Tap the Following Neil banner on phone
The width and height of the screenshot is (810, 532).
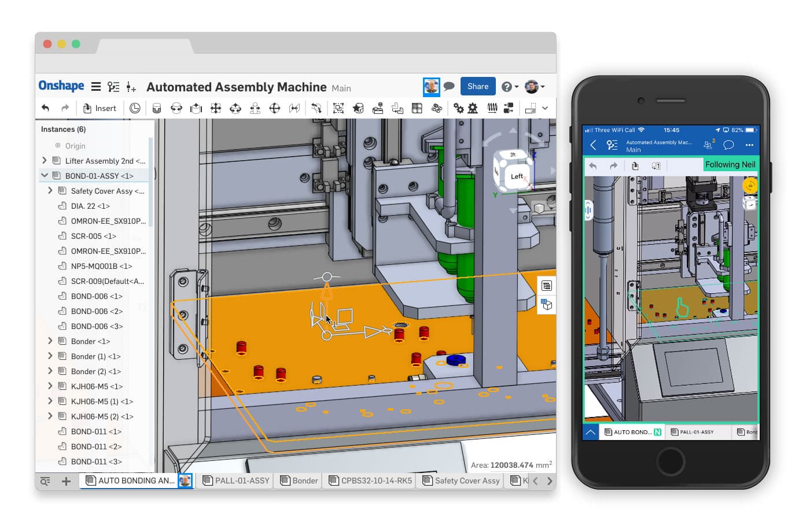pos(730,164)
